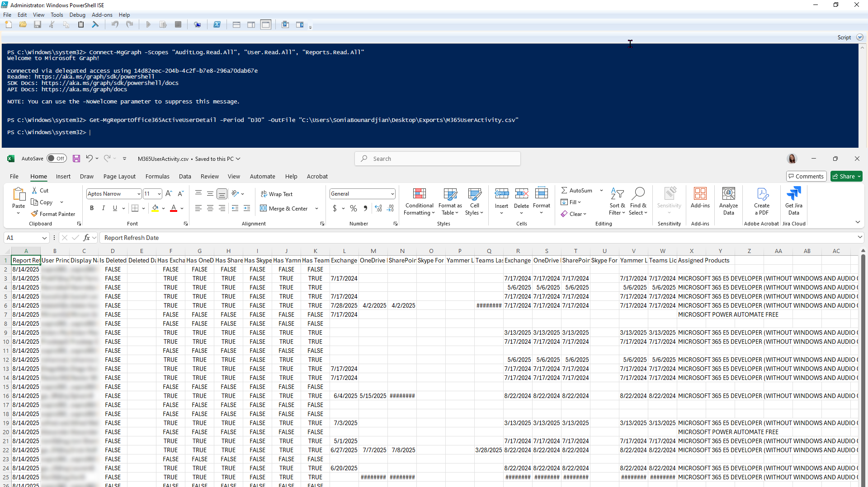Toggle Bold formatting
Screen dimensions: 868x487
click(92, 208)
